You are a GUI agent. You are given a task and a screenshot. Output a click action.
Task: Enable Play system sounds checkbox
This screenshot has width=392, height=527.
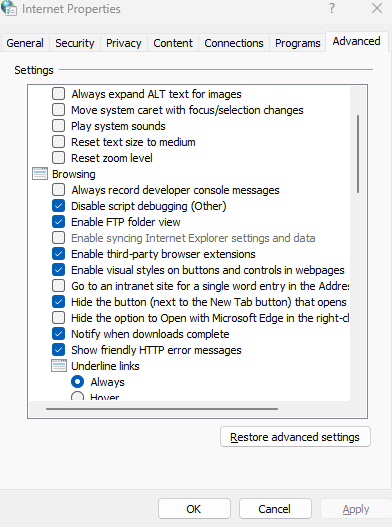(58, 126)
